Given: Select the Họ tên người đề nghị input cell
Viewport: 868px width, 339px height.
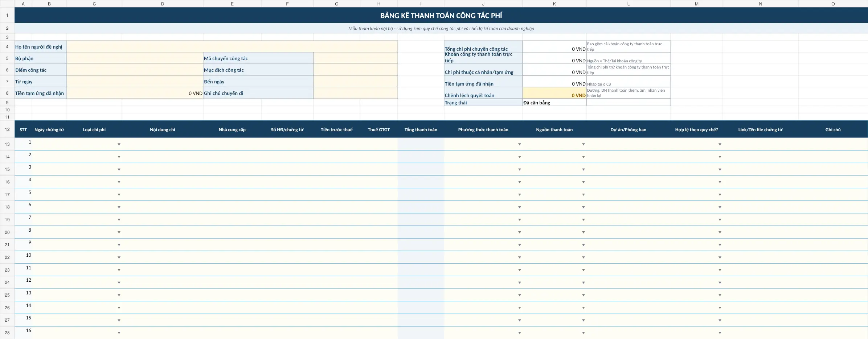Looking at the screenshot, I should point(232,46).
